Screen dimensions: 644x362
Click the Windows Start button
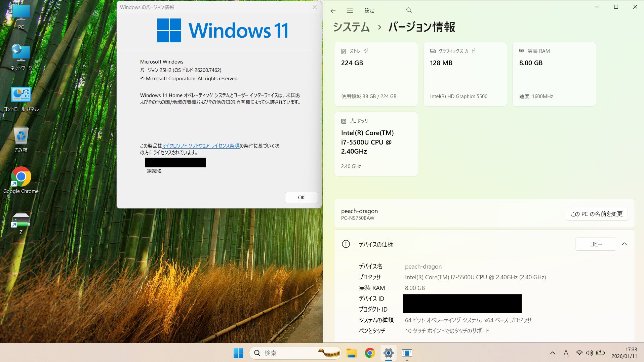point(238,353)
